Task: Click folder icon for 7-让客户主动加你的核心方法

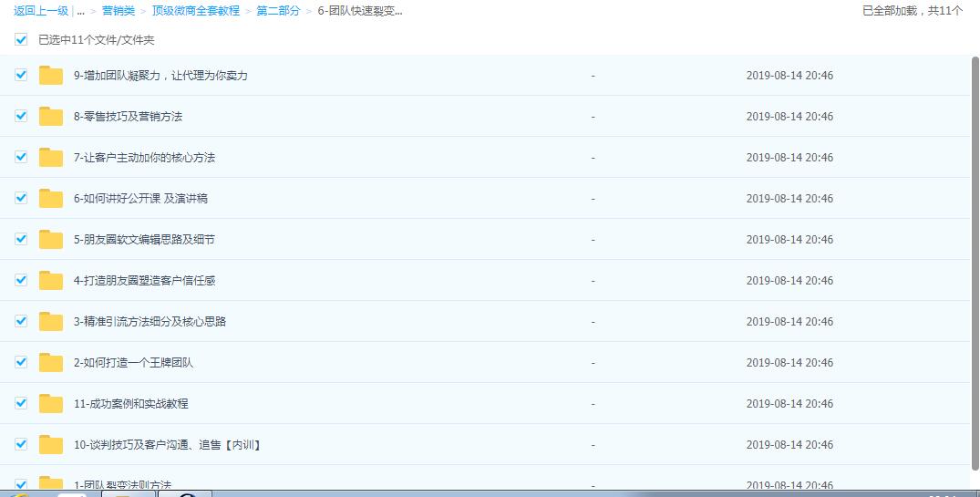Action: point(51,158)
